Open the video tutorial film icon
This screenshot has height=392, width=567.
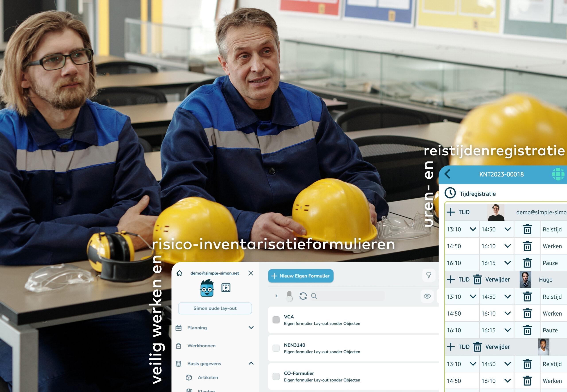pos(226,288)
